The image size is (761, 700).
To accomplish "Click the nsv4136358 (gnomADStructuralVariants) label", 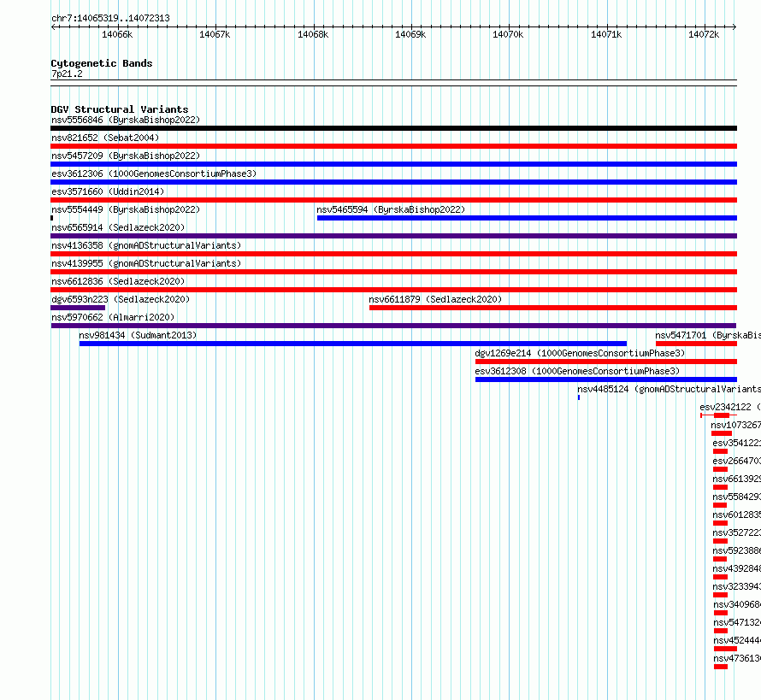I will pyautogui.click(x=146, y=245).
